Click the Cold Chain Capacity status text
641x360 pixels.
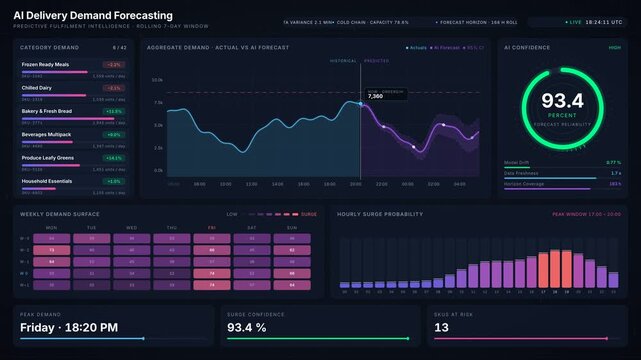[372, 22]
